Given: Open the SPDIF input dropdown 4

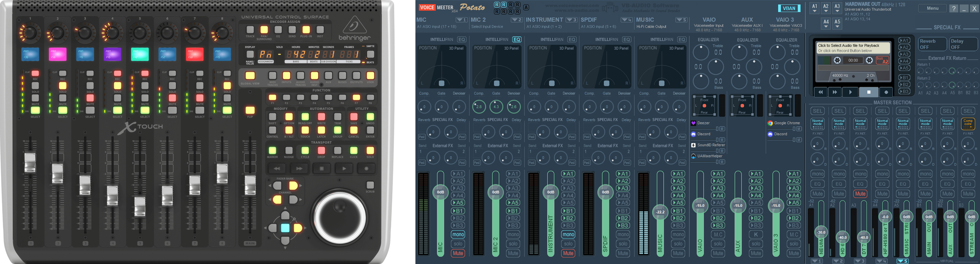Looking at the screenshot, I should [627, 20].
